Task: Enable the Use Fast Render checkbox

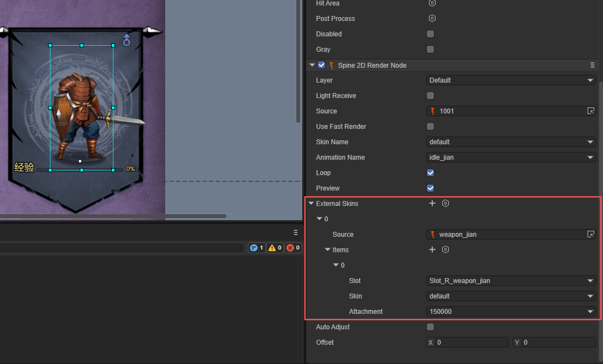Action: pyautogui.click(x=431, y=126)
